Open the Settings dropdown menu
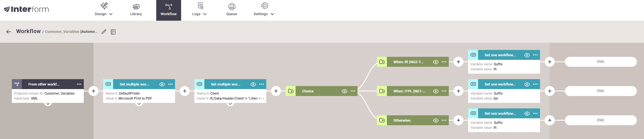The height and width of the screenshot is (139, 644). 264,10
